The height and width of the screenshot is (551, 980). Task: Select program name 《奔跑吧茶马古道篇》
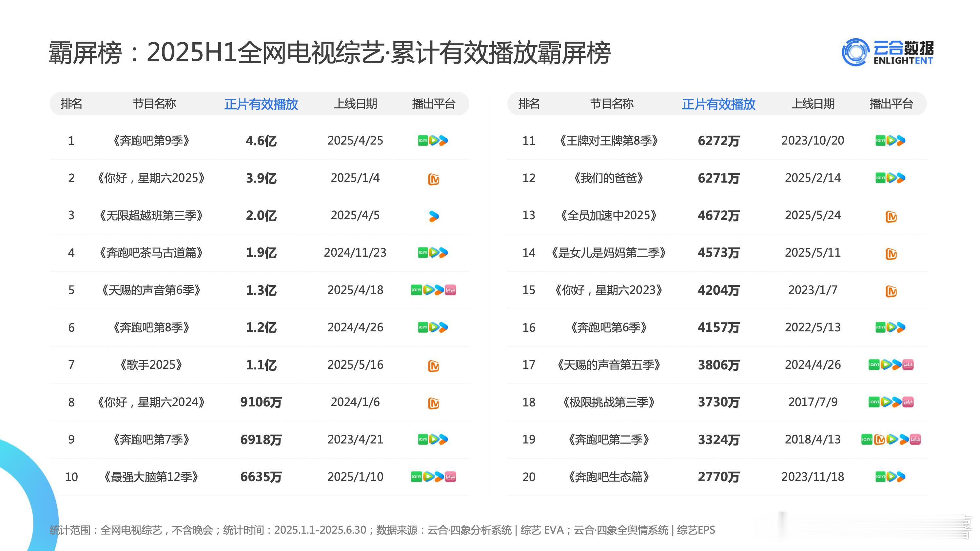point(151,253)
